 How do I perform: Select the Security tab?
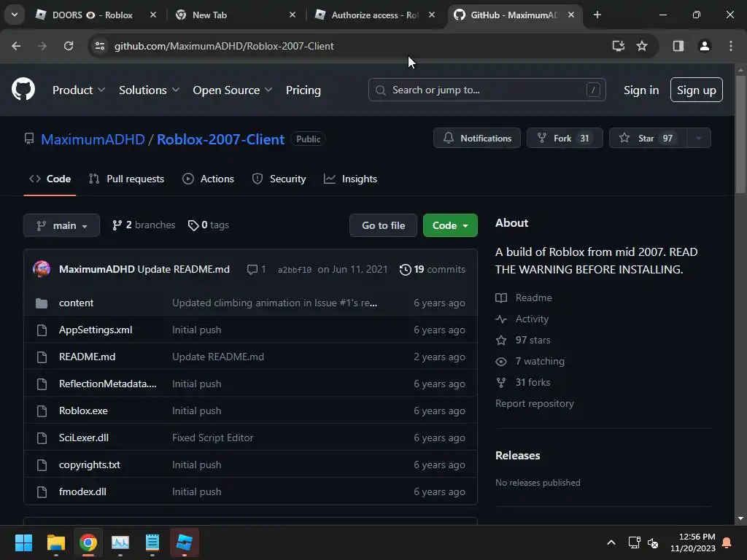[x=279, y=179]
